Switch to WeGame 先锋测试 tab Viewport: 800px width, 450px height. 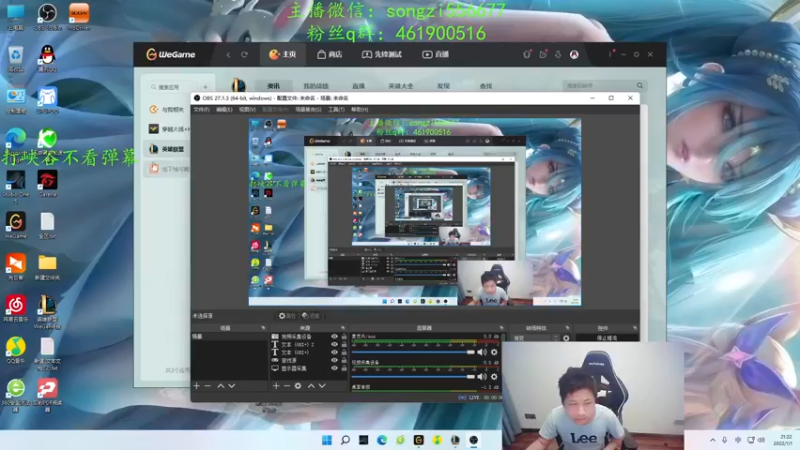click(382, 55)
